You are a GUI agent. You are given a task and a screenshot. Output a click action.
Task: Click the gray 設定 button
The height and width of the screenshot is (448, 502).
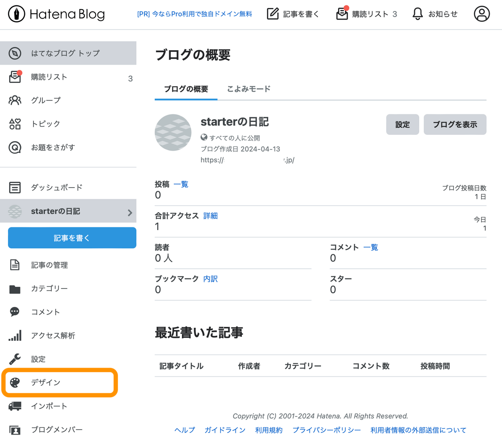[x=402, y=124]
